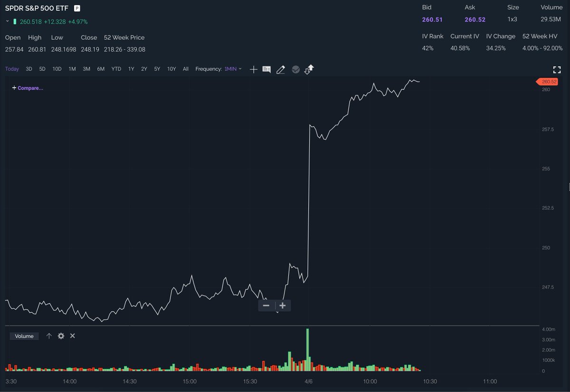Image resolution: width=570 pixels, height=392 pixels.
Task: Zoom in chart with plus button
Action: tap(283, 306)
